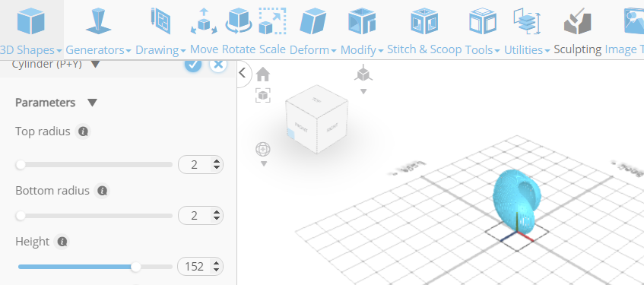Click the Parameters heading text
The height and width of the screenshot is (285, 644).
tap(45, 103)
